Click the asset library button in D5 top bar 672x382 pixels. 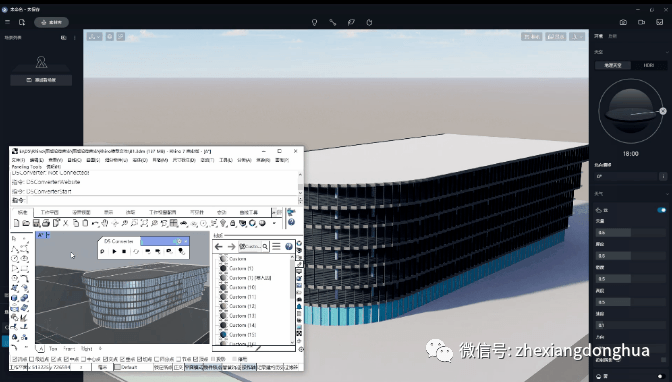pyautogui.click(x=51, y=22)
